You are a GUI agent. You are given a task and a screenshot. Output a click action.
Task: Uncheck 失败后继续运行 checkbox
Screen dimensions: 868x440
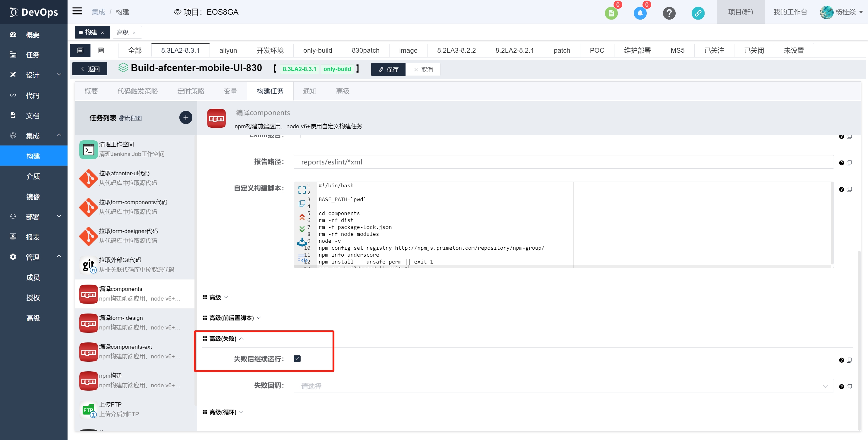pyautogui.click(x=297, y=358)
